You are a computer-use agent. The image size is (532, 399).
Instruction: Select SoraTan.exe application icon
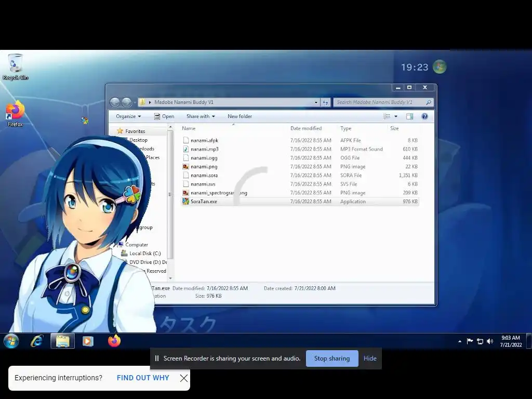185,201
